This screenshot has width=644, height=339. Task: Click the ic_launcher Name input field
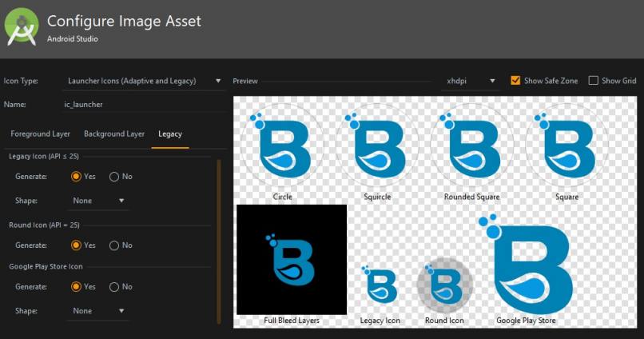click(144, 105)
